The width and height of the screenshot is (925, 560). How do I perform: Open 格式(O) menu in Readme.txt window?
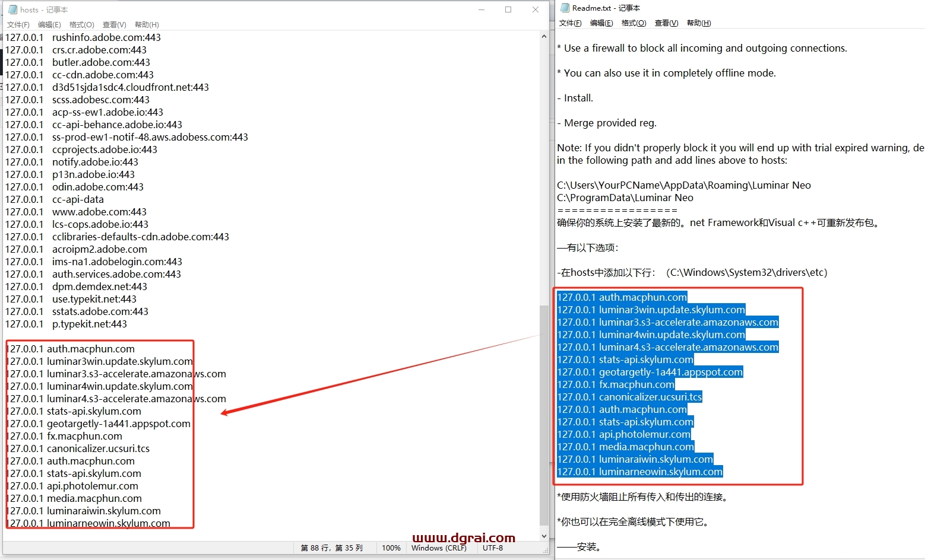click(x=633, y=23)
